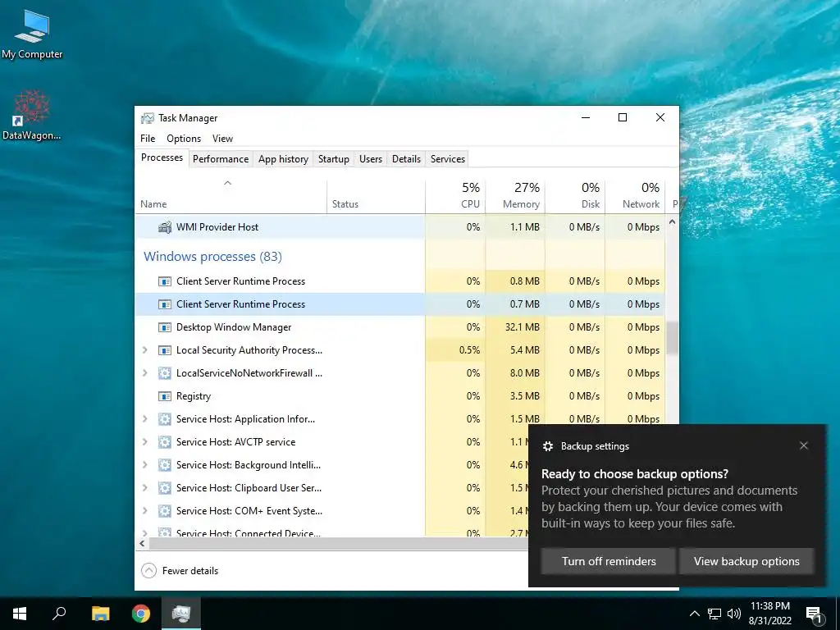Sort processes by Network column
The width and height of the screenshot is (840, 630).
pyautogui.click(x=636, y=197)
